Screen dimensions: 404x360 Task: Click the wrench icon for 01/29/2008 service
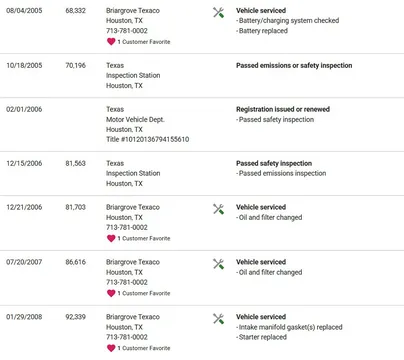[x=218, y=319]
